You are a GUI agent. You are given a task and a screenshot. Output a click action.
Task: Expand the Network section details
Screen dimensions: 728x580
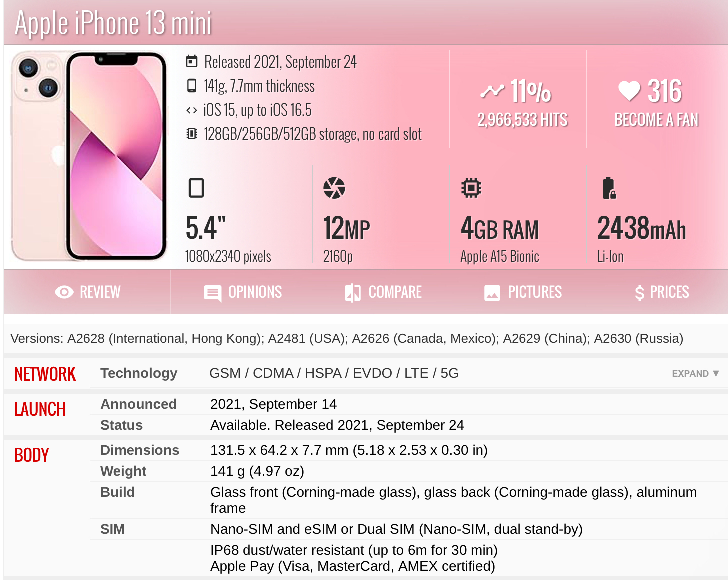(x=695, y=373)
